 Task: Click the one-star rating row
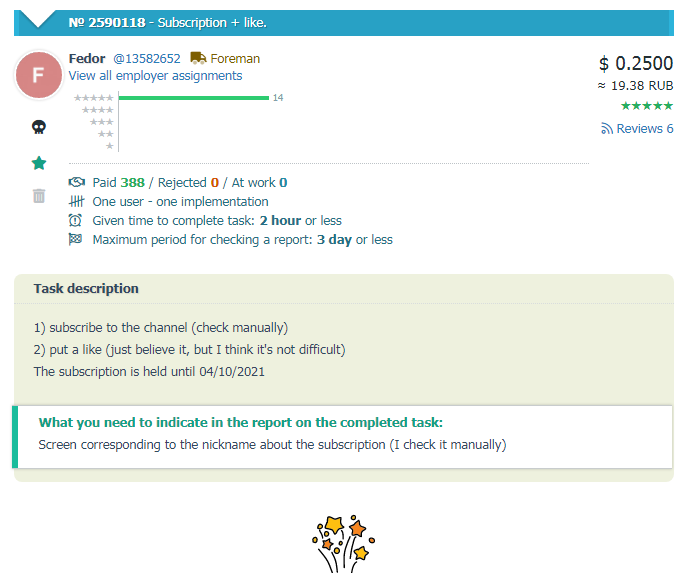[110, 145]
